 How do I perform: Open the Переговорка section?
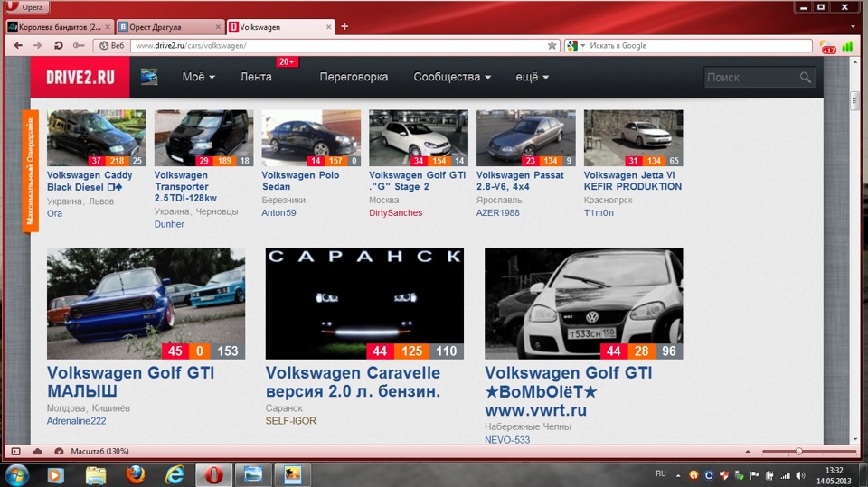pyautogui.click(x=354, y=77)
